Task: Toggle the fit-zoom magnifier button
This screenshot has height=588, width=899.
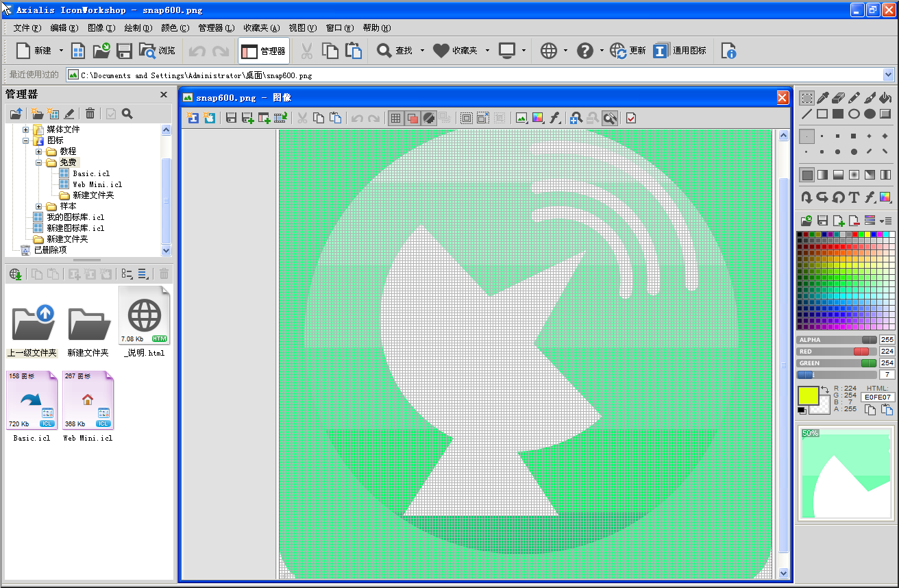Action: 610,118
